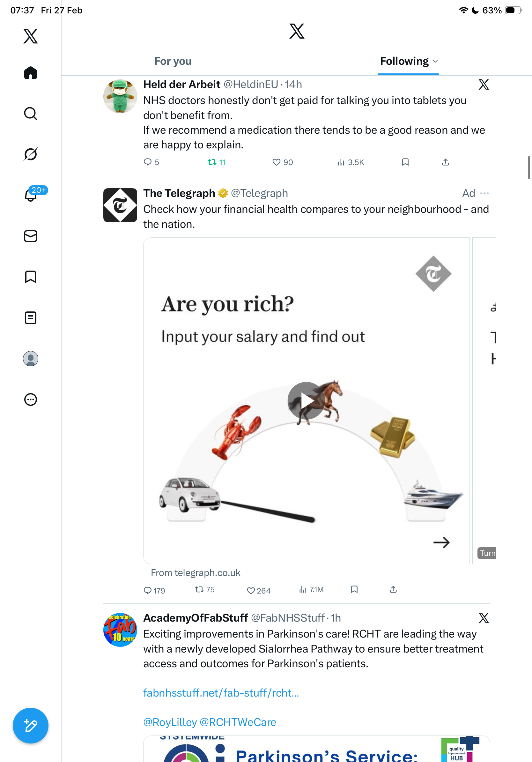Image resolution: width=532 pixels, height=762 pixels.
Task: Open the fabnhsstuff.net link
Action: coord(221,693)
